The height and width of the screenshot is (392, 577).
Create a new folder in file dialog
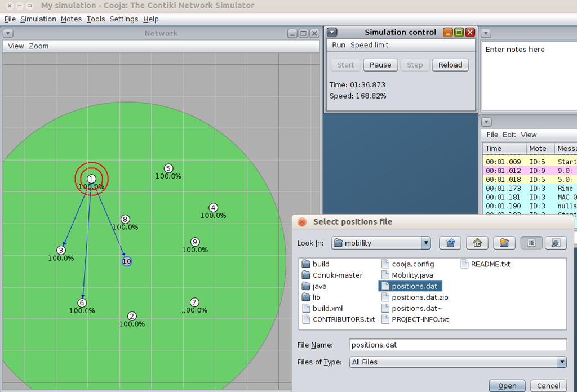[x=504, y=243]
